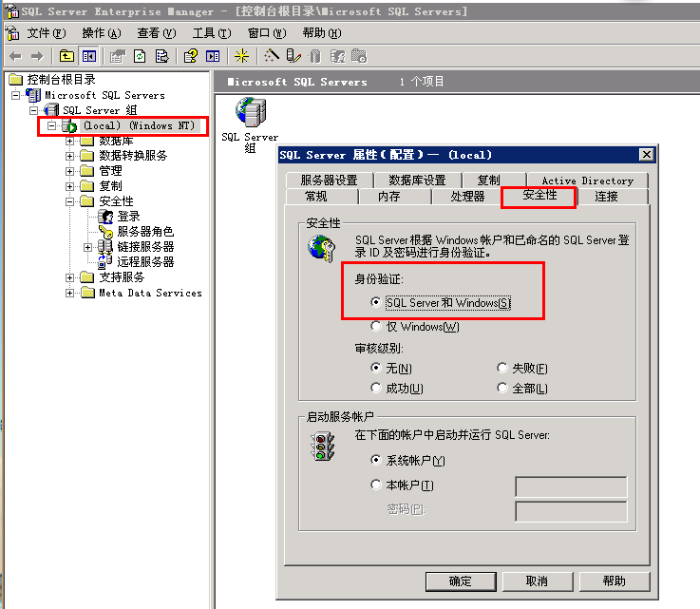Screen dimensions: 700x609
Task: Set audit level to 全部(L)
Action: pyautogui.click(x=502, y=388)
